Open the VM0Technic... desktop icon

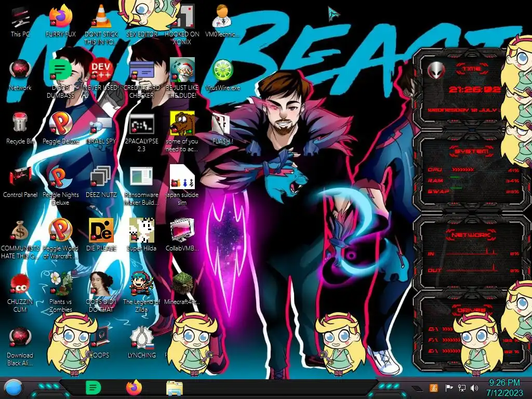[222, 21]
